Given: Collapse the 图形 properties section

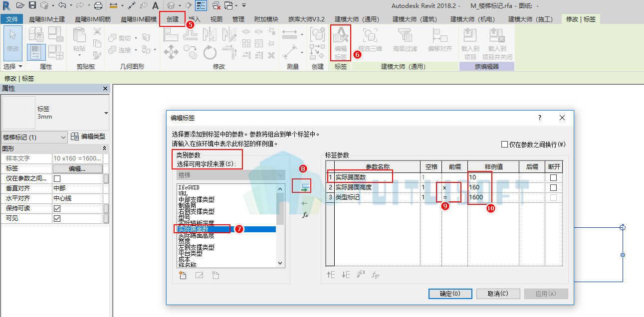Looking at the screenshot, I should pos(105,149).
